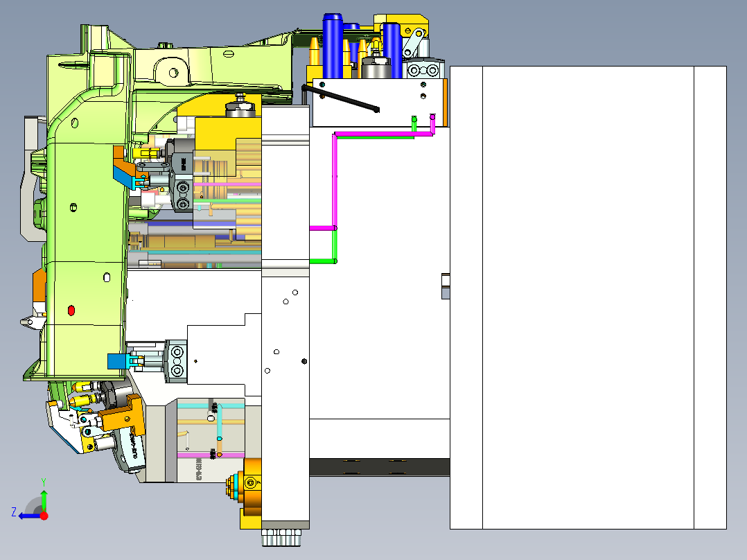Image resolution: width=747 pixels, height=560 pixels.
Task: Select the silver cylindrical component at top
Action: coord(376,67)
